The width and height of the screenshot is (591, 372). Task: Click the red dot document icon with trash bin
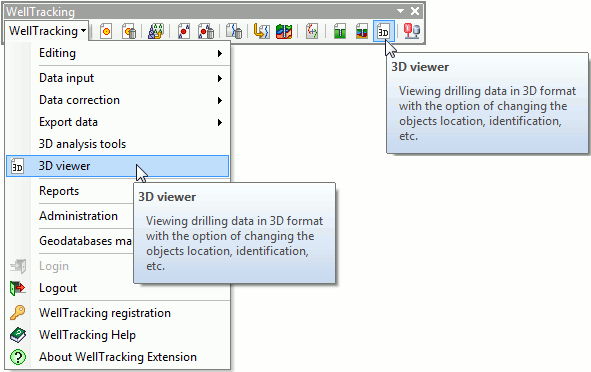pos(206,31)
